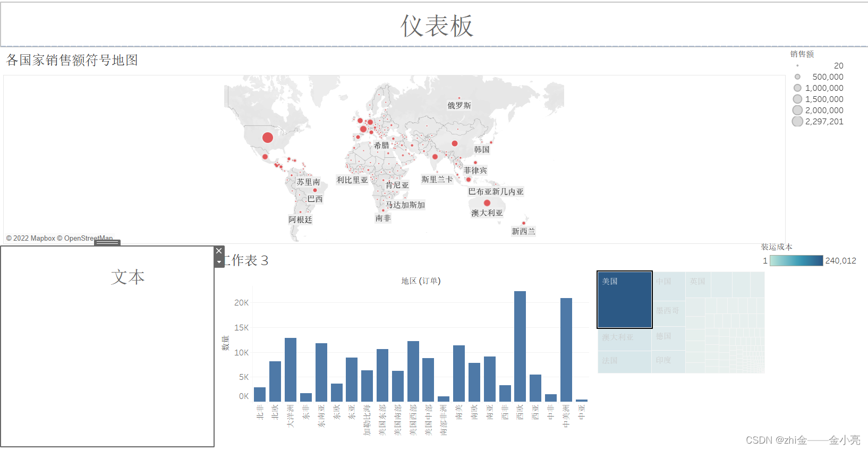Click the 美国中部 axis label
The image size is (868, 450).
[429, 420]
